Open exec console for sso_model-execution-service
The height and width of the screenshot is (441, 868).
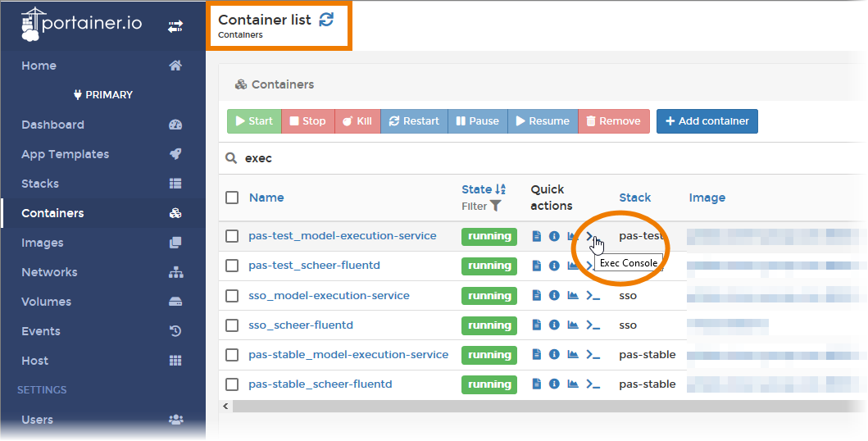click(x=593, y=295)
